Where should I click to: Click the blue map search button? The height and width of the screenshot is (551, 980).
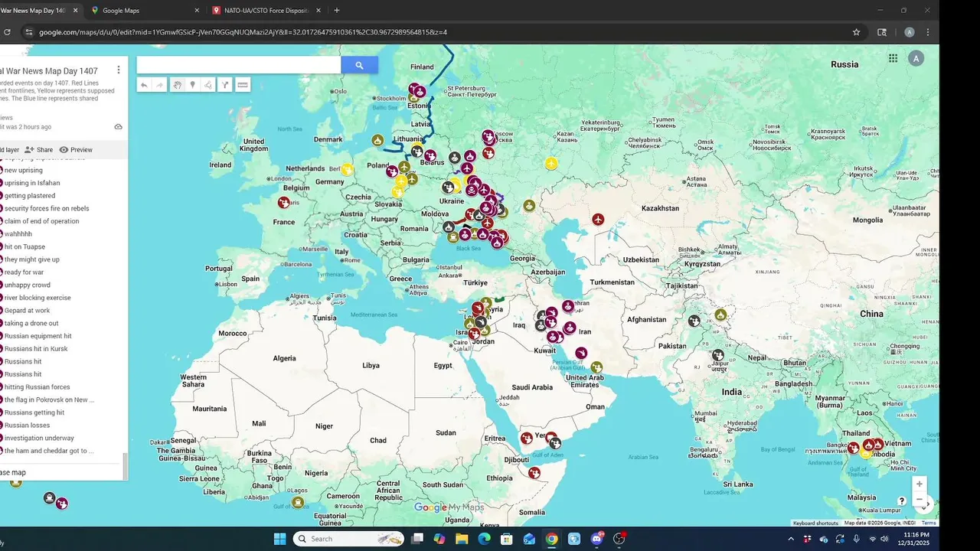[x=359, y=65]
